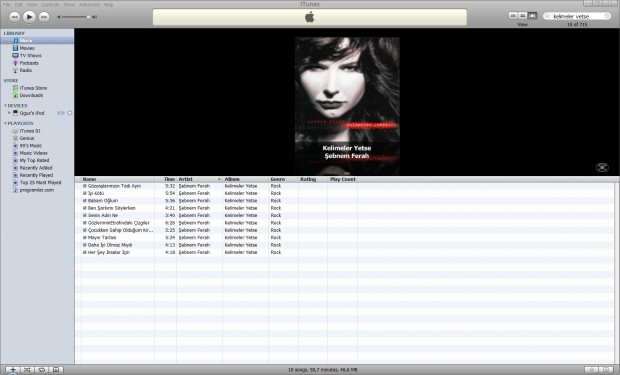The height and width of the screenshot is (375, 620).
Task: Open the Top 25 Most Played playlist
Action: pyautogui.click(x=37, y=183)
